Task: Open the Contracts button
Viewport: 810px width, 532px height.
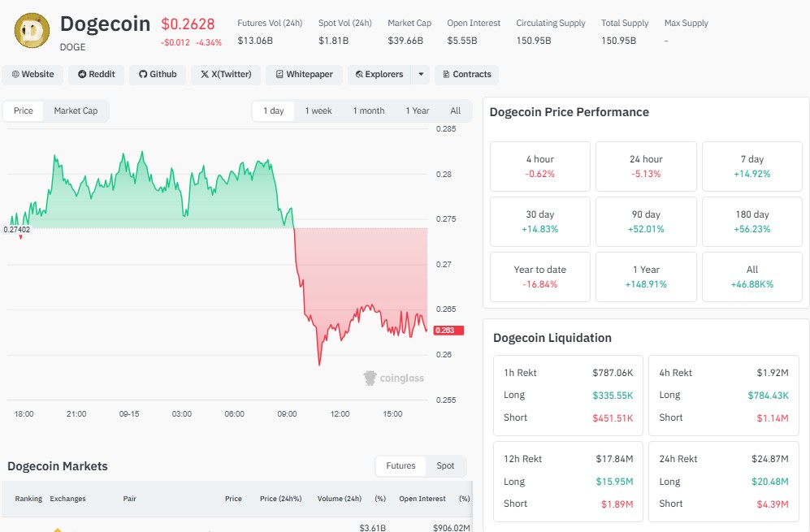Action: point(467,75)
